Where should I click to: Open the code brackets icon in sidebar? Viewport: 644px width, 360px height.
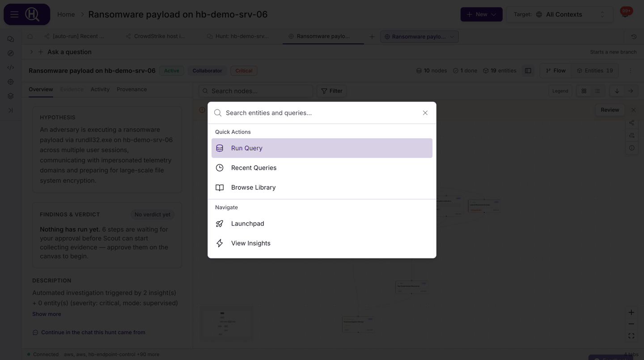click(11, 67)
